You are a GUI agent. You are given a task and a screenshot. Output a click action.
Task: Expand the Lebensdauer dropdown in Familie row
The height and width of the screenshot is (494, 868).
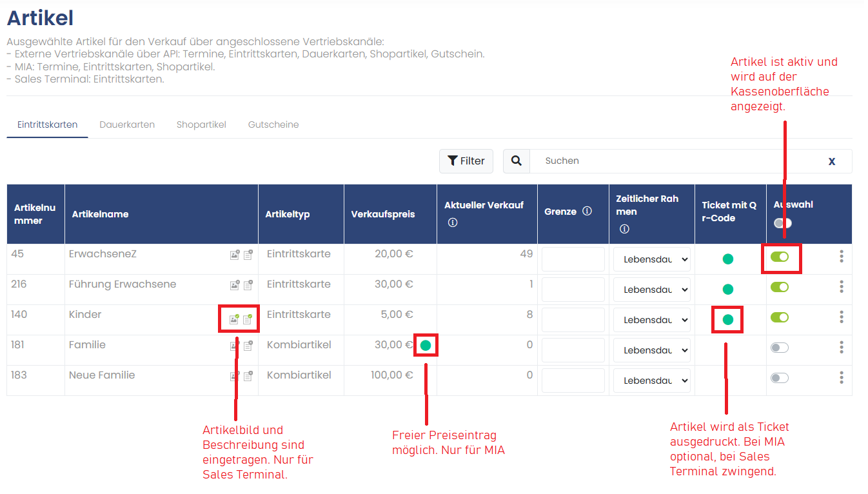(x=651, y=350)
